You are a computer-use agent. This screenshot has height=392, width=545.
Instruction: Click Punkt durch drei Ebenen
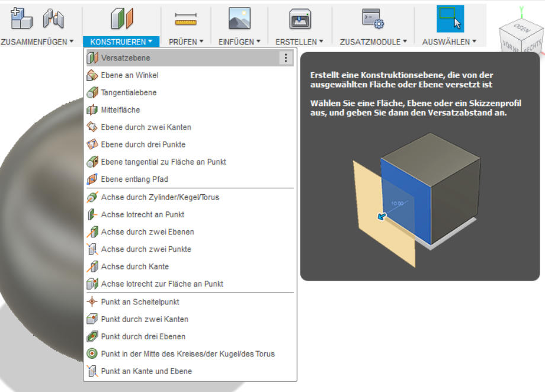[190, 337]
